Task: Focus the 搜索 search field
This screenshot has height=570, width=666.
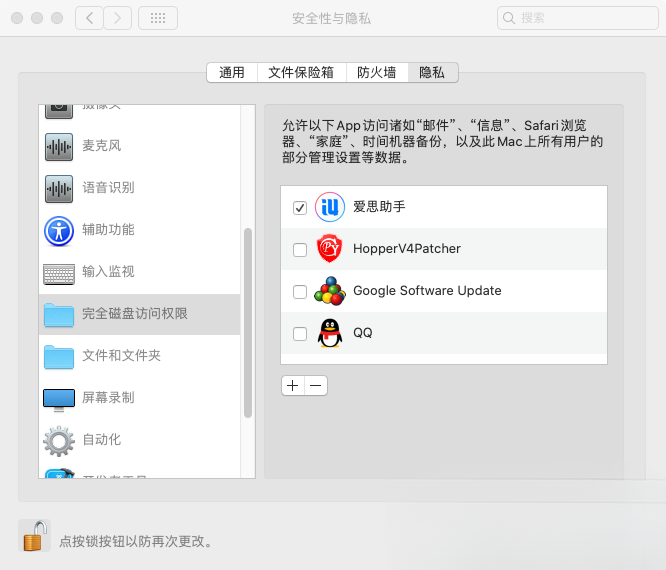Action: (578, 18)
